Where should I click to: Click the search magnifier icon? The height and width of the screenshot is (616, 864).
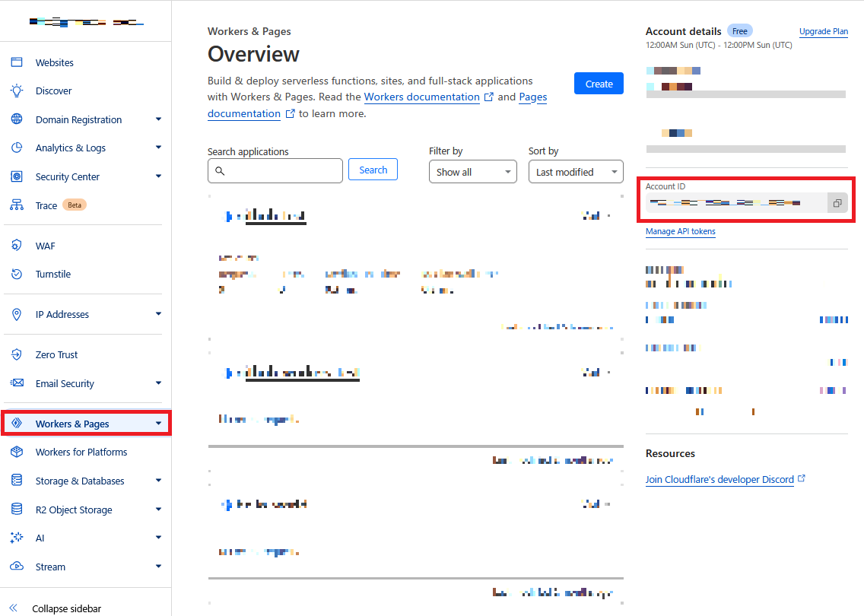pos(220,171)
